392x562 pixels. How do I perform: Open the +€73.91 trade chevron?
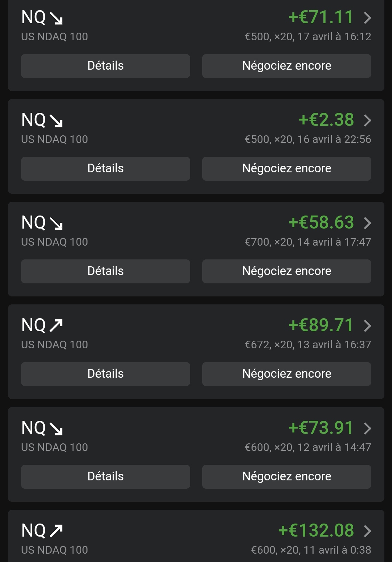click(x=367, y=428)
